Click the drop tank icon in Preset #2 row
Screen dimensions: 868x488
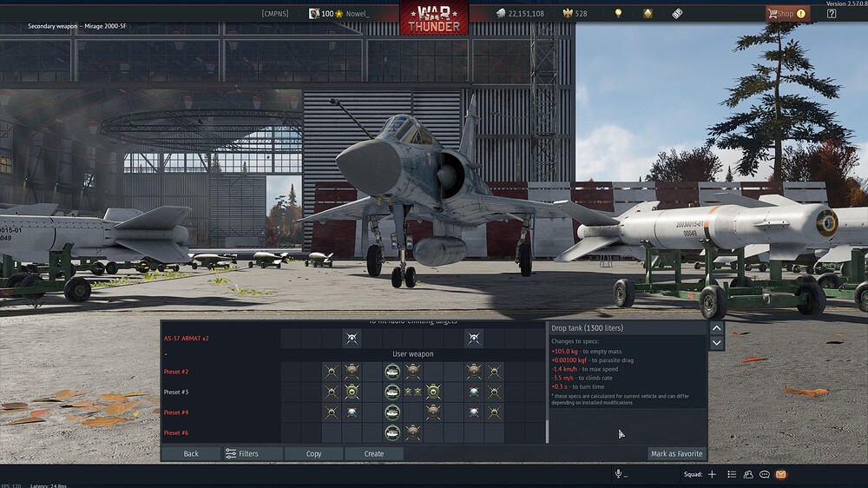point(392,372)
